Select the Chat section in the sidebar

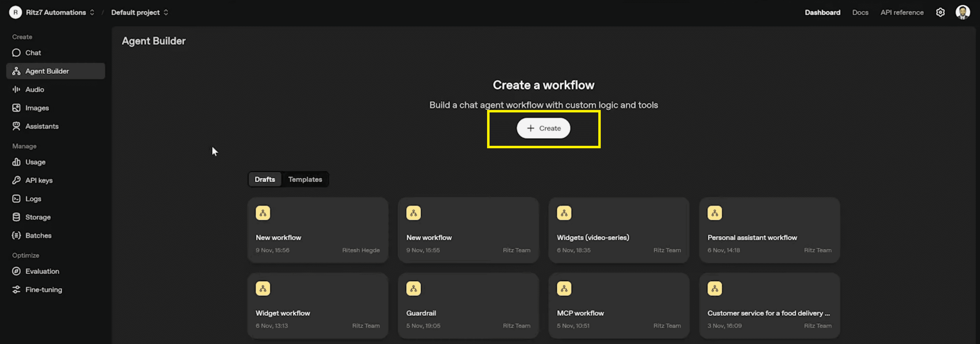click(x=32, y=52)
